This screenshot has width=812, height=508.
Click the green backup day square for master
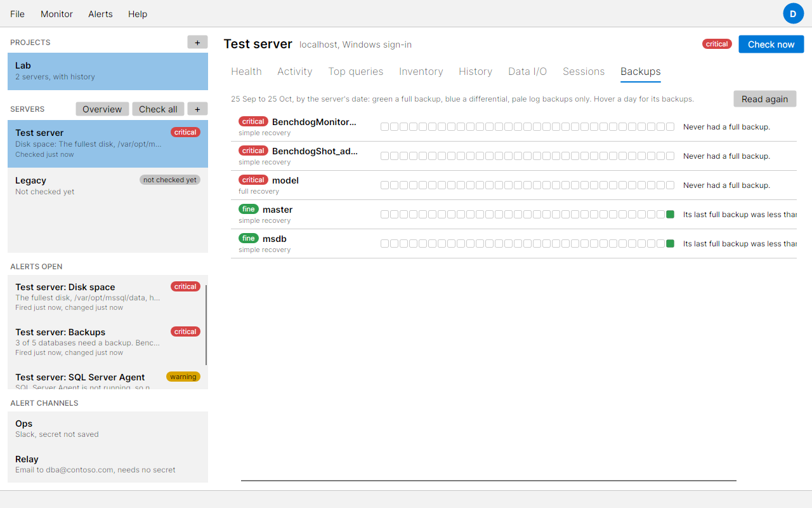[x=670, y=215]
